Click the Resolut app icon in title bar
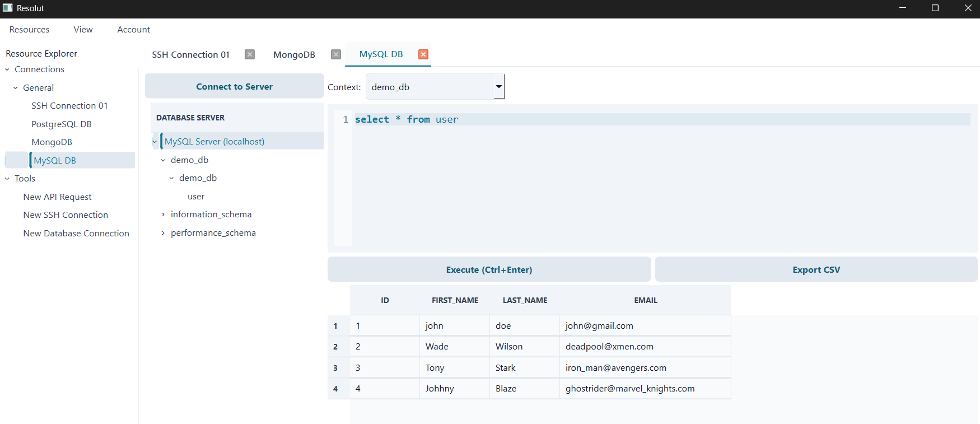The width and height of the screenshot is (980, 424). point(8,8)
